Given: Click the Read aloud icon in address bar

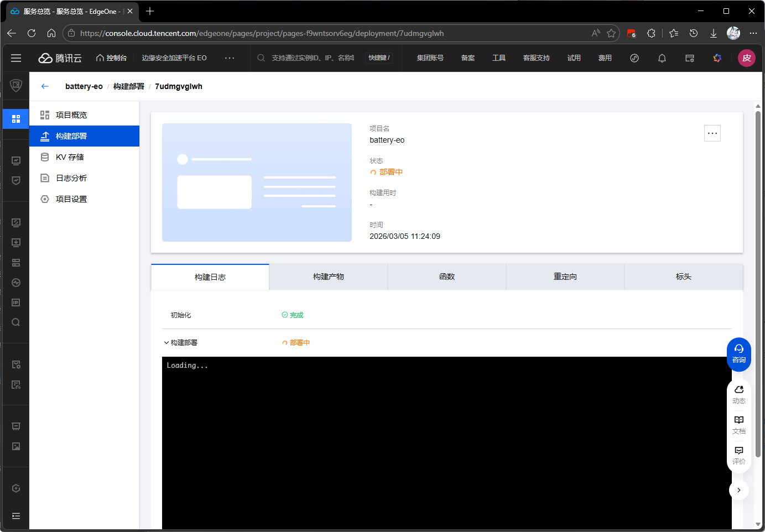Looking at the screenshot, I should point(596,33).
